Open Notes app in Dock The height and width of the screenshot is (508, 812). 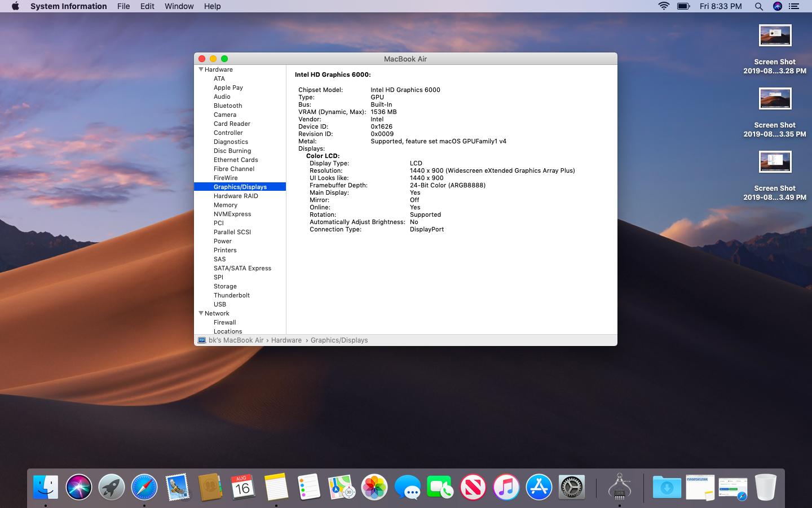point(276,487)
